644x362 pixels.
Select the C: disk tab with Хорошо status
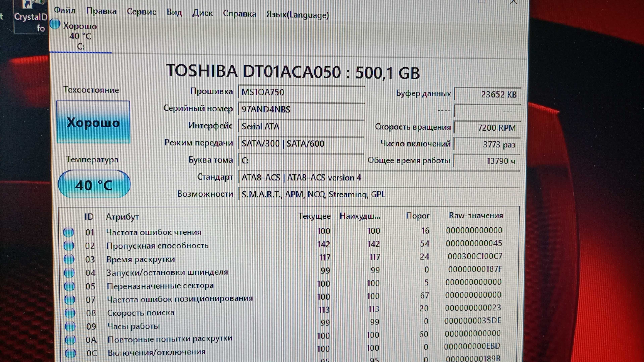pos(80,36)
